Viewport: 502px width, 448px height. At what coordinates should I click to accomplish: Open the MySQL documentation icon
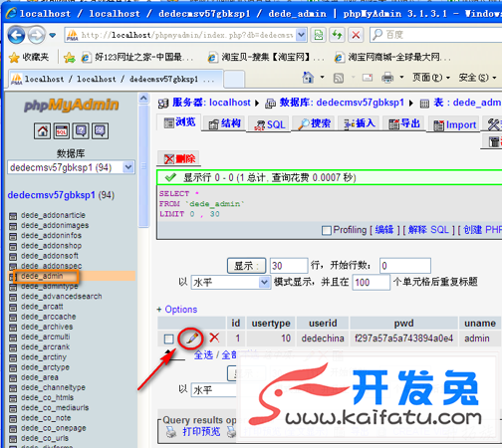click(100, 130)
